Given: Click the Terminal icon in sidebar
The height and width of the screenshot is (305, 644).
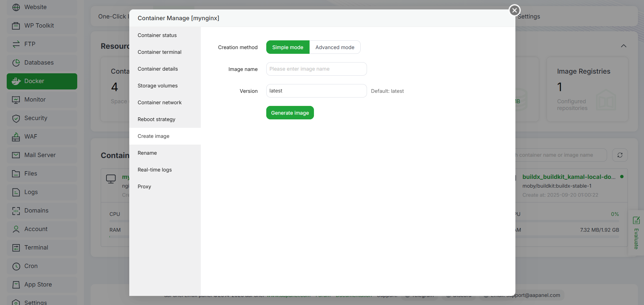Looking at the screenshot, I should click(x=16, y=247).
